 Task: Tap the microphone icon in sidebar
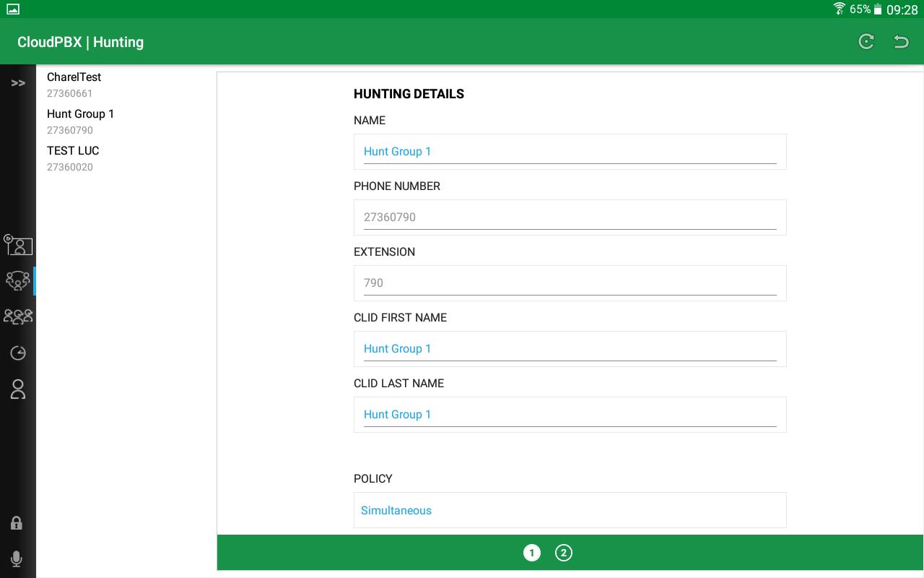pos(17,558)
